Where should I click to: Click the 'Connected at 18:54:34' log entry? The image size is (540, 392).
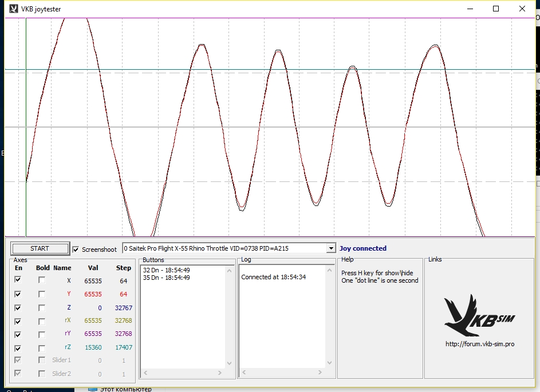click(x=273, y=277)
